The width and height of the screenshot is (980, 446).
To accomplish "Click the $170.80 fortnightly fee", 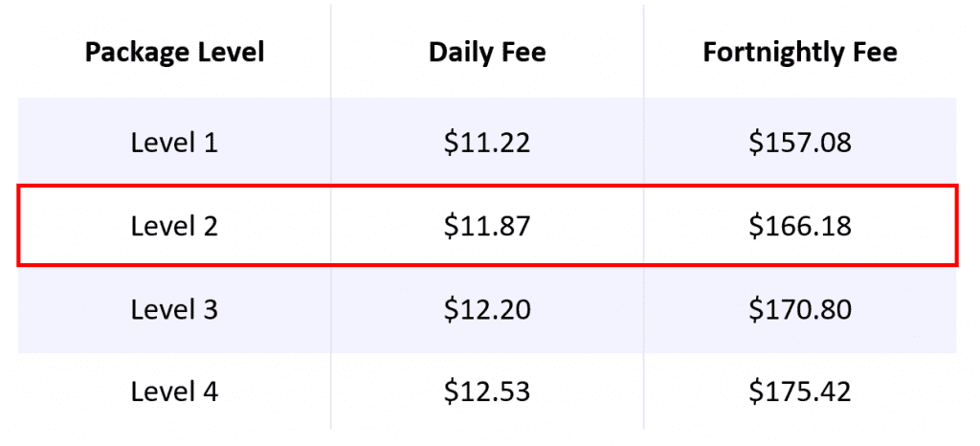I will [800, 309].
